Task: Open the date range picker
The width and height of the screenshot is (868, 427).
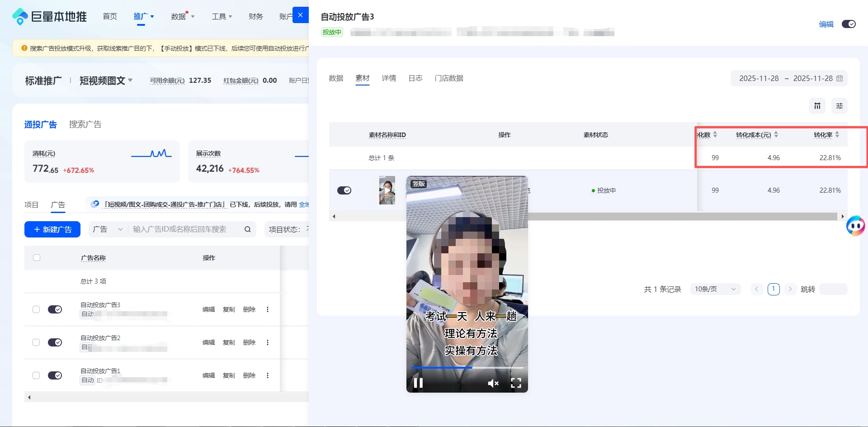Action: point(789,78)
